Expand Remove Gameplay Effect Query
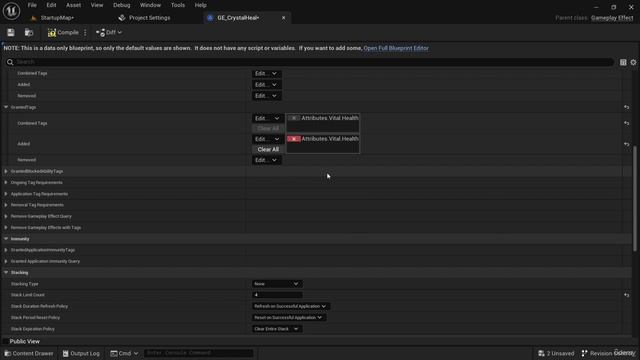 pos(6,216)
